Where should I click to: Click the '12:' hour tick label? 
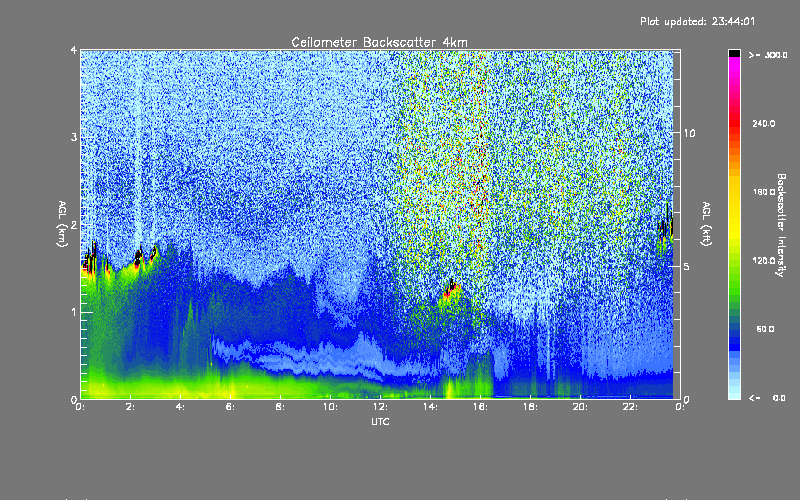380,407
